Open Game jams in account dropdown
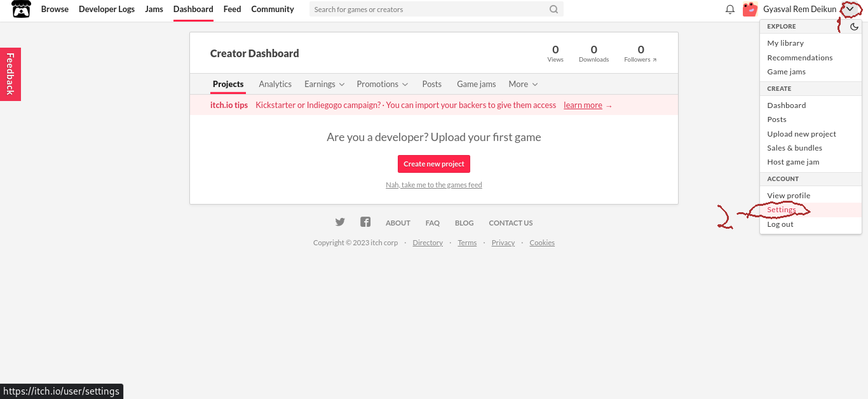The image size is (868, 399). 787,72
